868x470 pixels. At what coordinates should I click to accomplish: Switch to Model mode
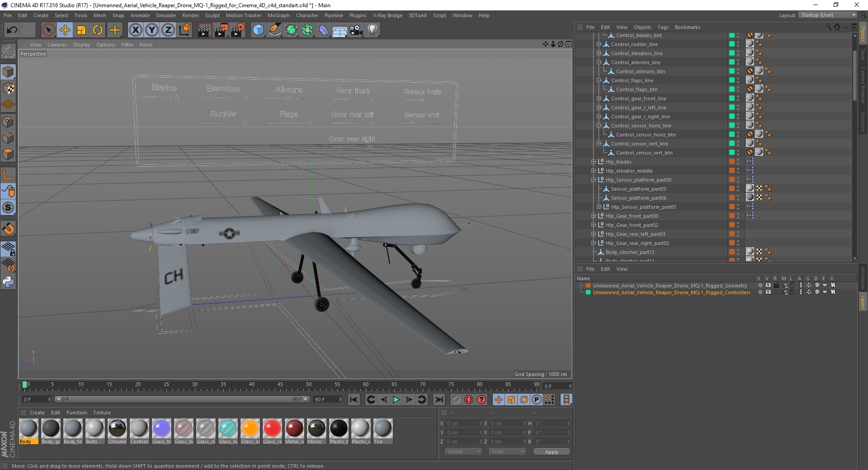(8, 72)
